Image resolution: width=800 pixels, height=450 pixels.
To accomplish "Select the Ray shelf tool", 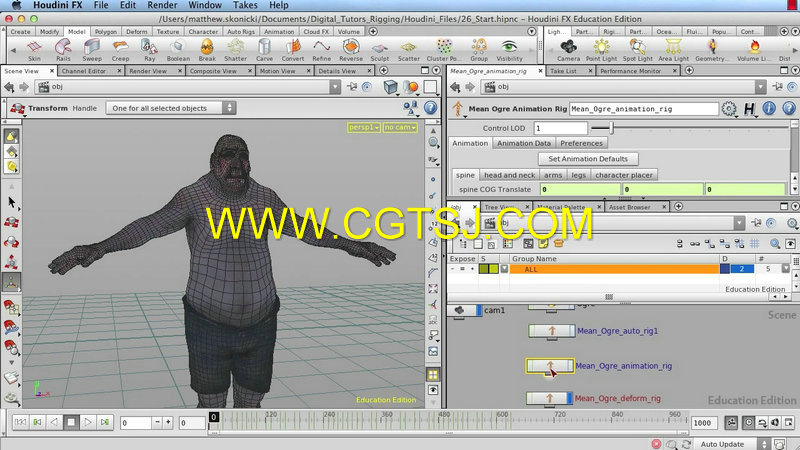I will coord(149,51).
